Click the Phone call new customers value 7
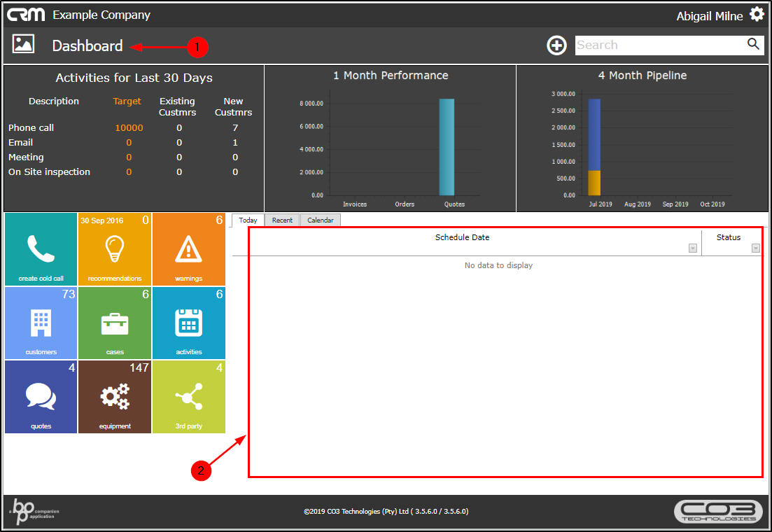 235,128
